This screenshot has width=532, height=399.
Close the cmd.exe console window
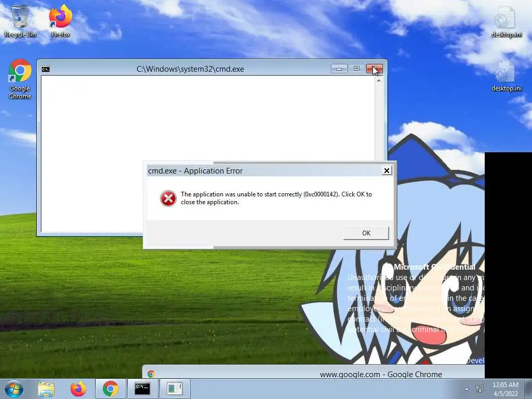[375, 69]
